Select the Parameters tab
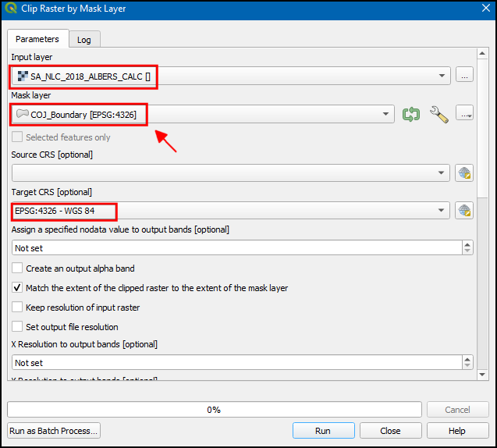The image size is (497, 448). [x=37, y=39]
